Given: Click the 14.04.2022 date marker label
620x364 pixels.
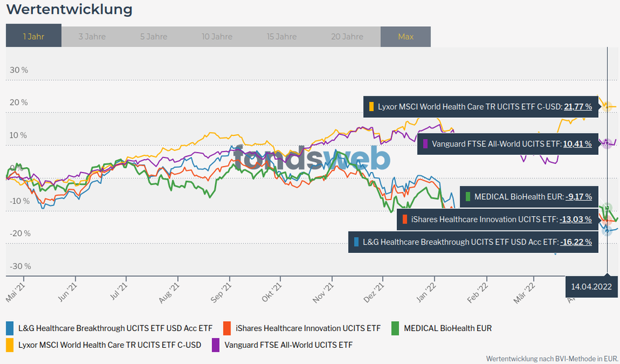Looking at the screenshot, I should pos(592,287).
